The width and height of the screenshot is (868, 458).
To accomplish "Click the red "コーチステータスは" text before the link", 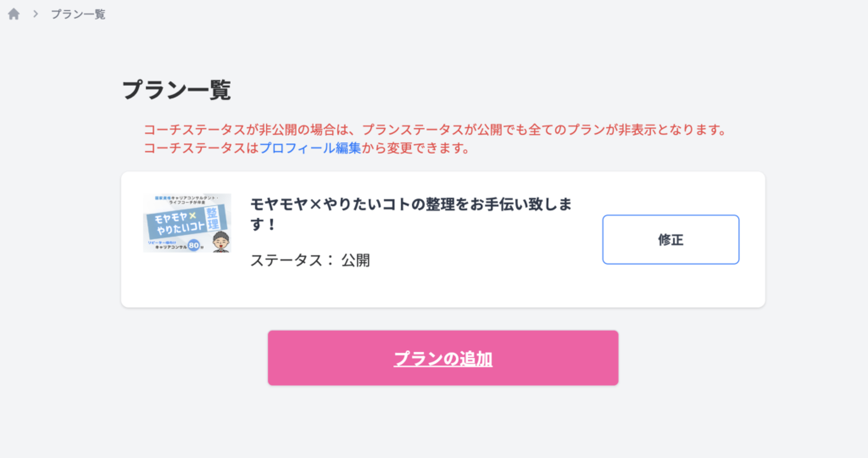I will (201, 148).
